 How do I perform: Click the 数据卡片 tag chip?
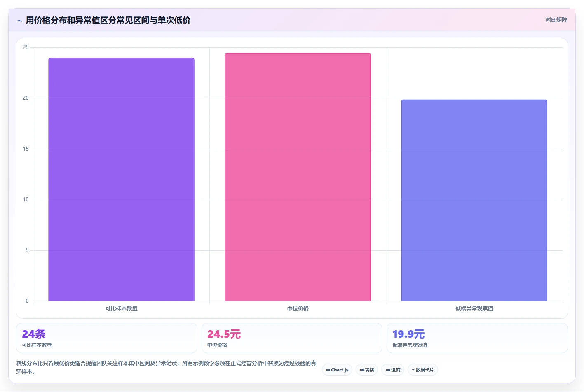coord(423,370)
